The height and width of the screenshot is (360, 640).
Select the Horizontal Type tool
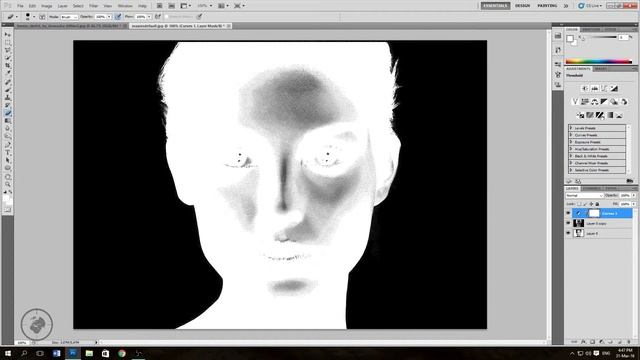[8, 152]
